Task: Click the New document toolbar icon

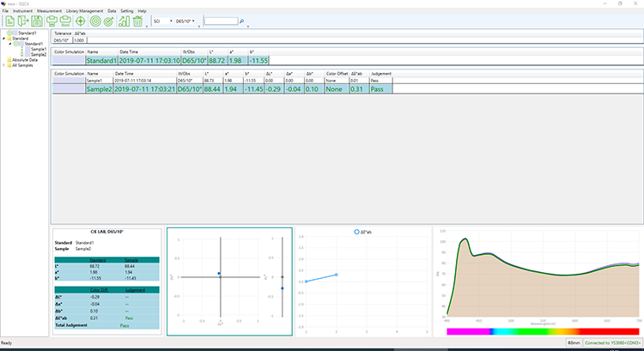Action: tap(8, 21)
